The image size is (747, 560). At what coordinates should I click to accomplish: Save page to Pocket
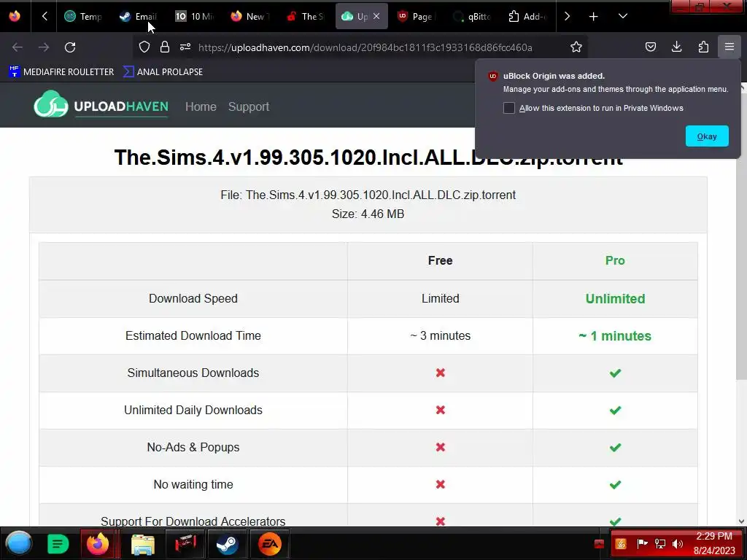650,47
